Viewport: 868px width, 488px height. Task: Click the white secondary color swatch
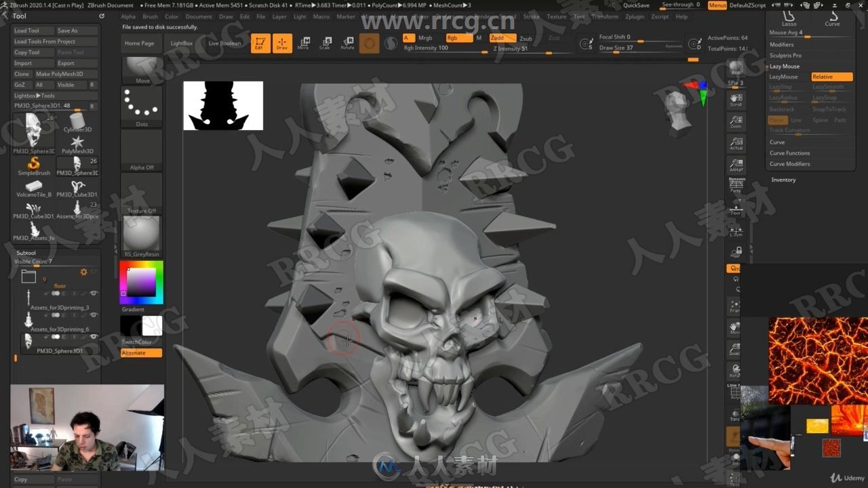coord(152,326)
